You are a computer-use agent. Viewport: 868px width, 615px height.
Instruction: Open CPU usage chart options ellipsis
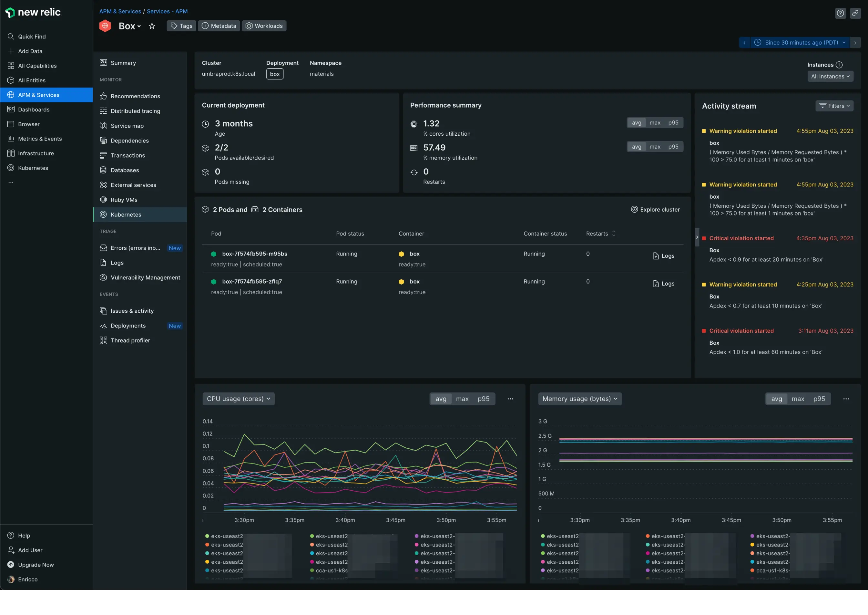[510, 399]
